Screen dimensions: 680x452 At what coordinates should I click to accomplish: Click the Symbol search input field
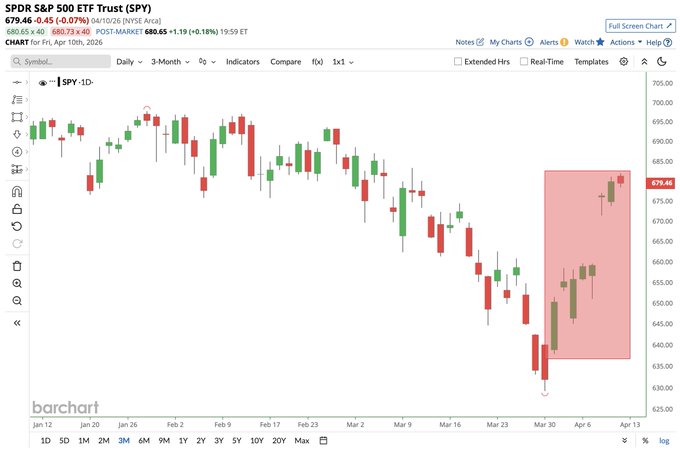(61, 62)
